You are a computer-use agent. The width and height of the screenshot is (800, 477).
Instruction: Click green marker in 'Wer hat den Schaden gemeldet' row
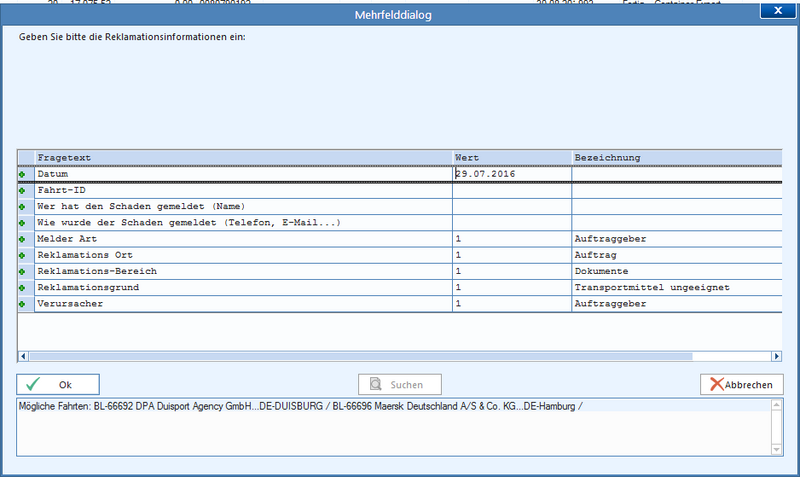click(22, 207)
